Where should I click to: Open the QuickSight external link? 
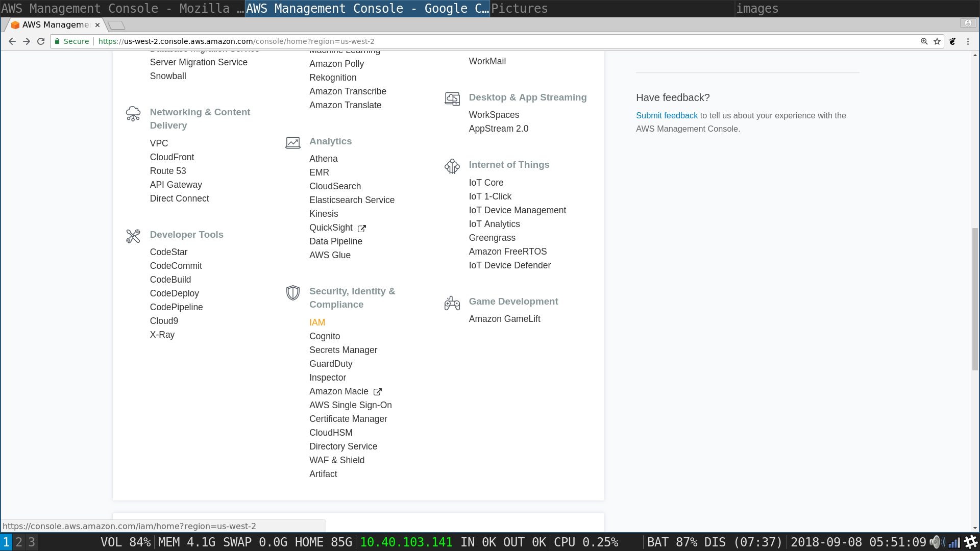tap(331, 228)
